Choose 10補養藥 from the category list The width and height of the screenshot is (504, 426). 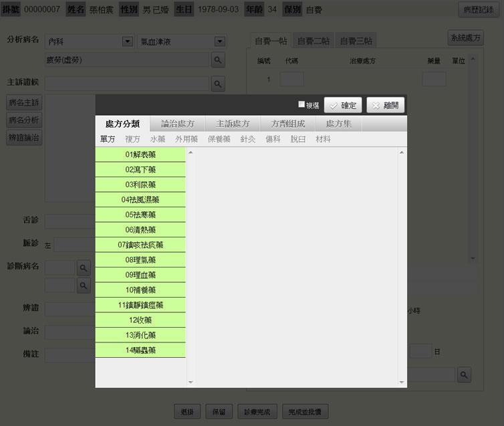pyautogui.click(x=140, y=290)
